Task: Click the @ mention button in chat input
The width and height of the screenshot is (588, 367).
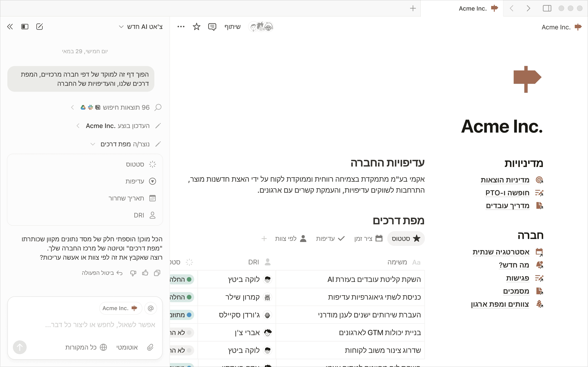Action: coord(151,308)
